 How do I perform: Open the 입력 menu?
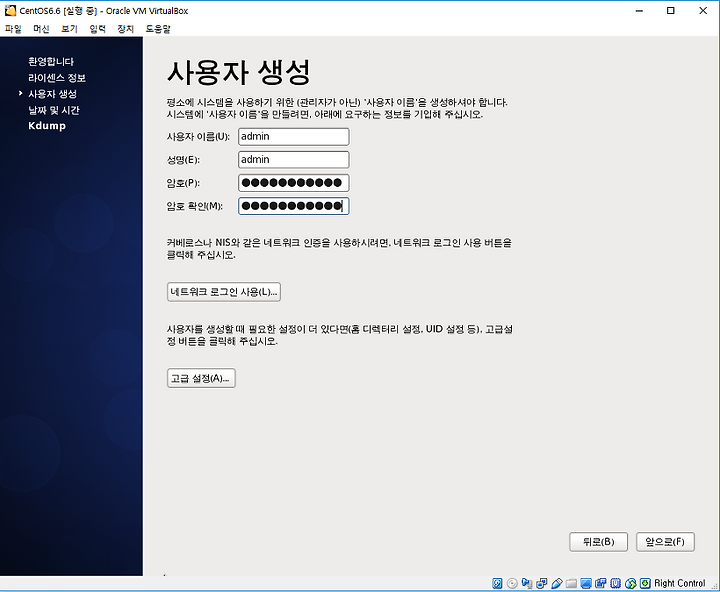[97, 29]
